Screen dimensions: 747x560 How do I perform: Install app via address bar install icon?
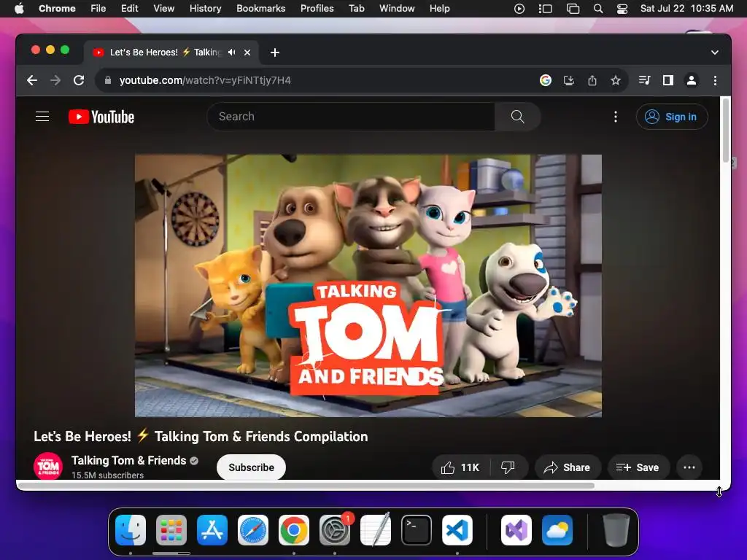pyautogui.click(x=569, y=80)
